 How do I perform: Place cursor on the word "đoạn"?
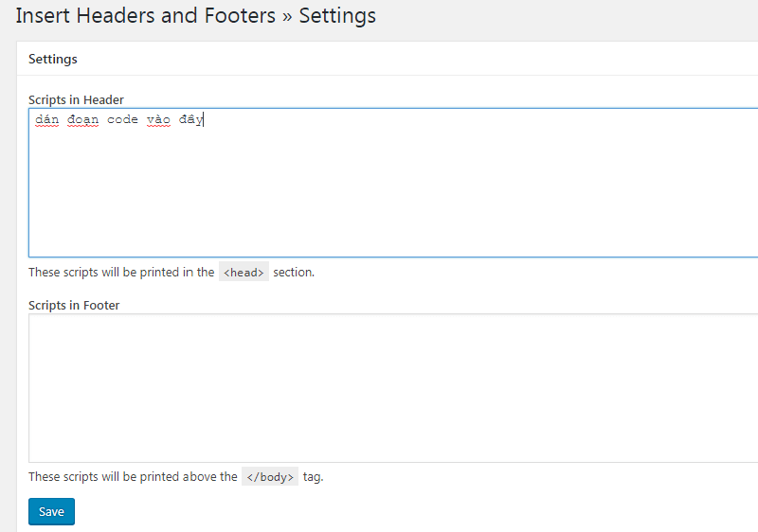(82, 120)
